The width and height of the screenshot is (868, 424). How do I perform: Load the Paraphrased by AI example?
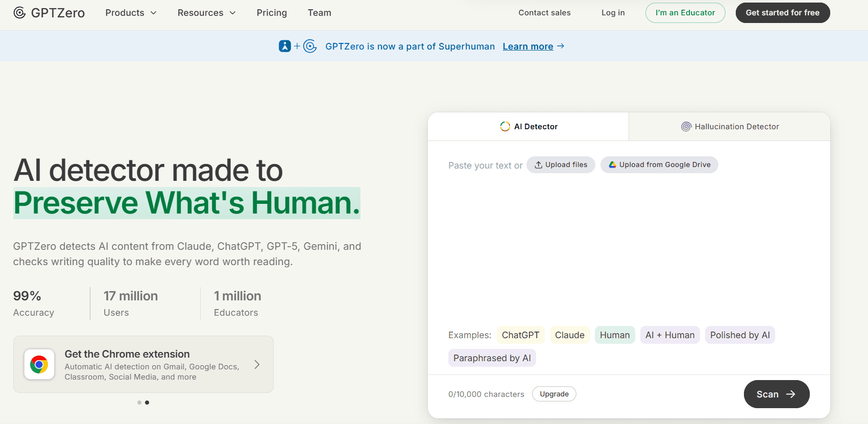(492, 358)
